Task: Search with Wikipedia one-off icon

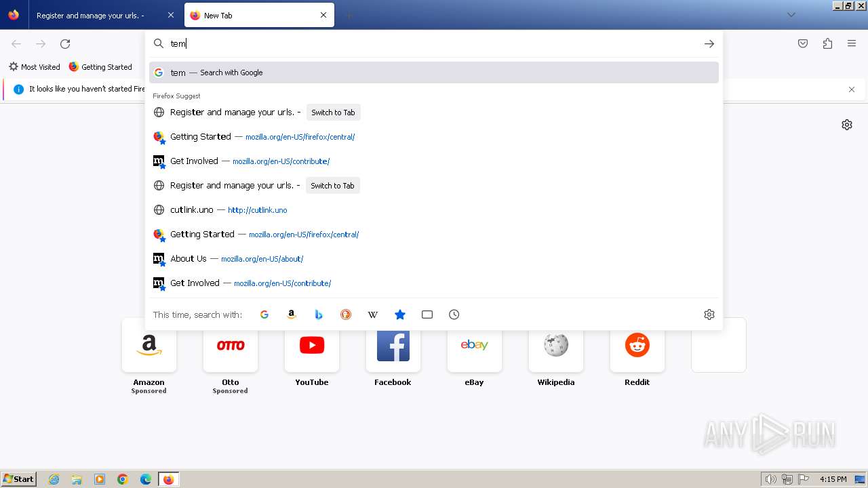Action: [373, 314]
